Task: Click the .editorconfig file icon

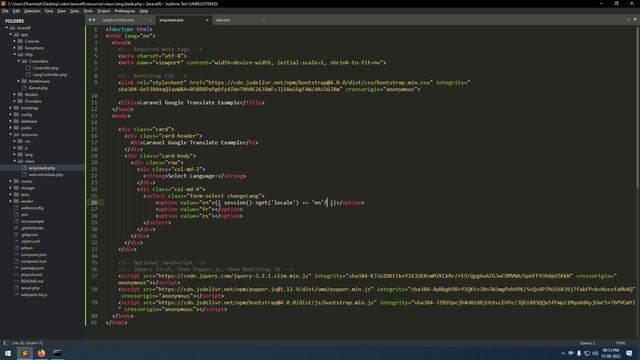Action: [x=16, y=208]
